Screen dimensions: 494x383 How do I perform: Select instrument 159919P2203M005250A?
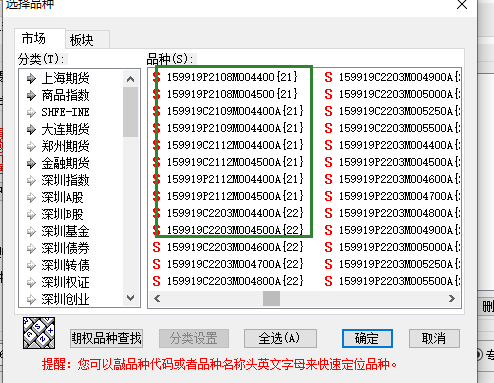point(399,264)
